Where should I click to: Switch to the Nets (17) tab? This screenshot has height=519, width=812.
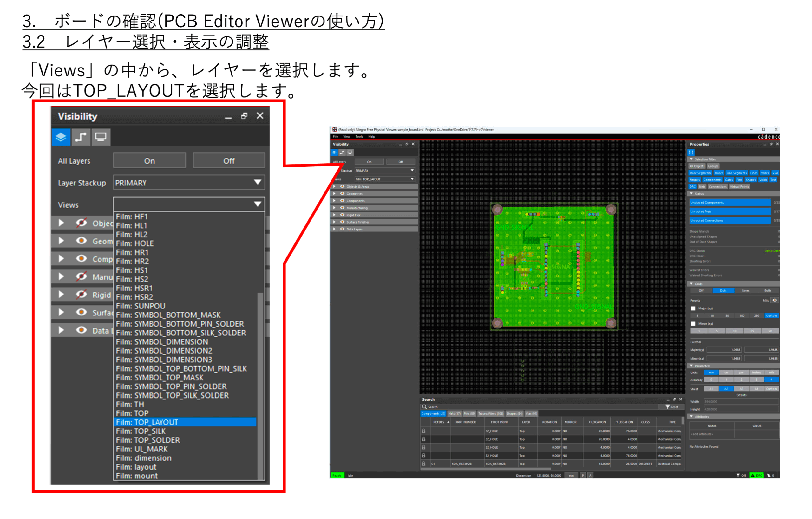pos(454,414)
